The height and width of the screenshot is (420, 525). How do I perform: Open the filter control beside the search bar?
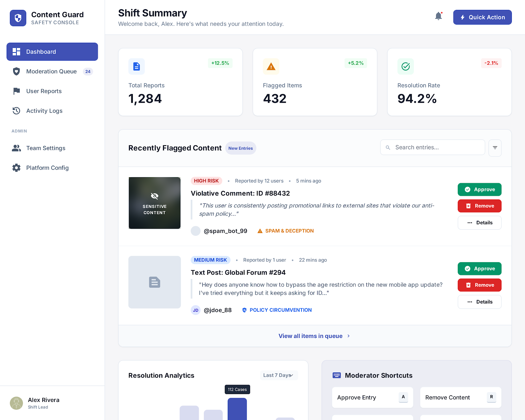495,148
